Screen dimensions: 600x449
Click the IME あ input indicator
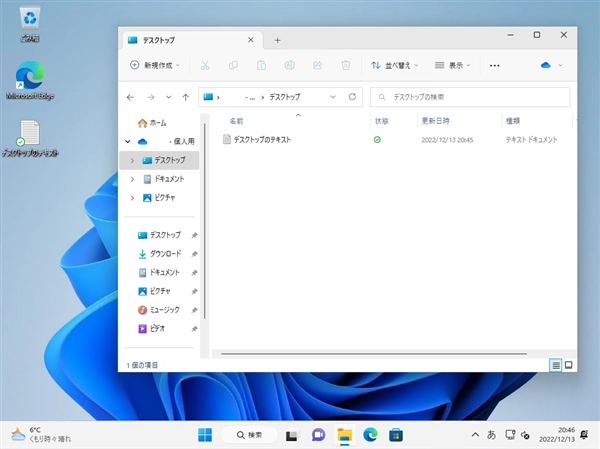(x=491, y=434)
